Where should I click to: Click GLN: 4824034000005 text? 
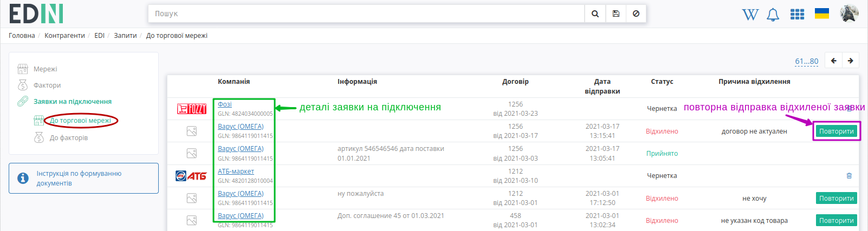[245, 114]
